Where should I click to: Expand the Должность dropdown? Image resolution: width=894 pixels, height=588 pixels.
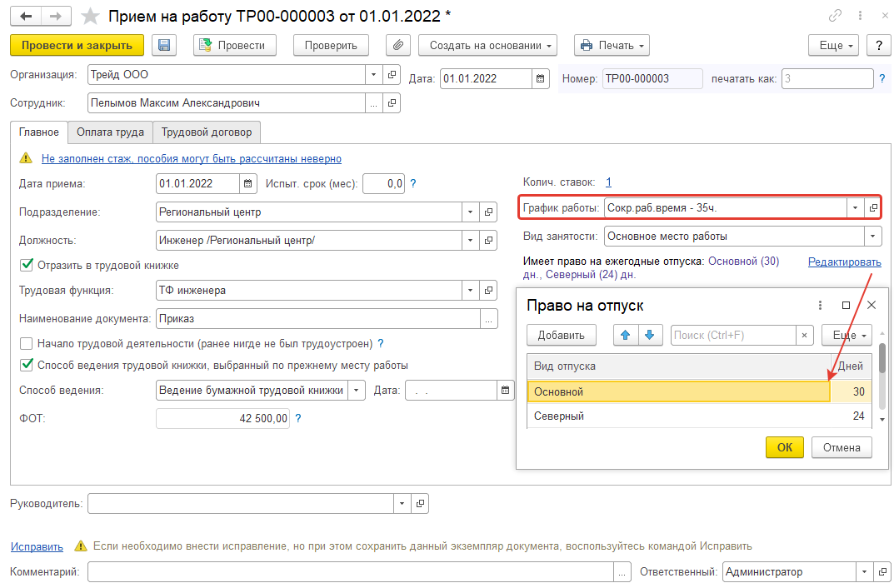coord(471,241)
